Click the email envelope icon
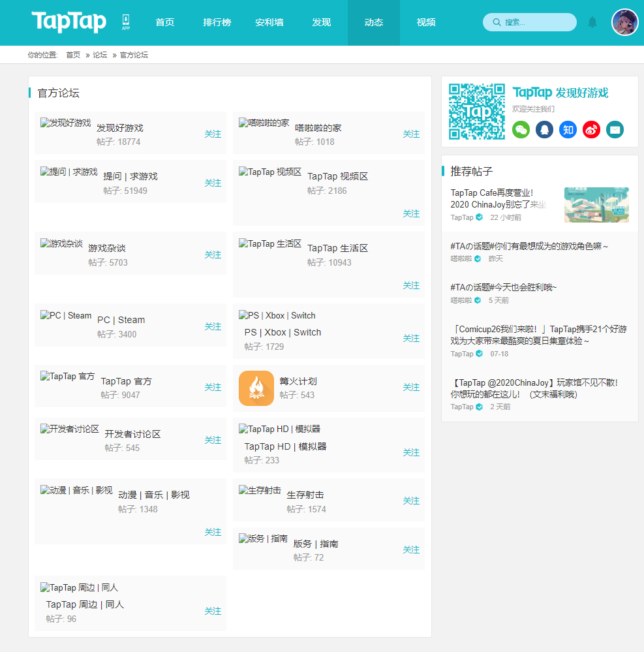This screenshot has height=652, width=644. (615, 130)
